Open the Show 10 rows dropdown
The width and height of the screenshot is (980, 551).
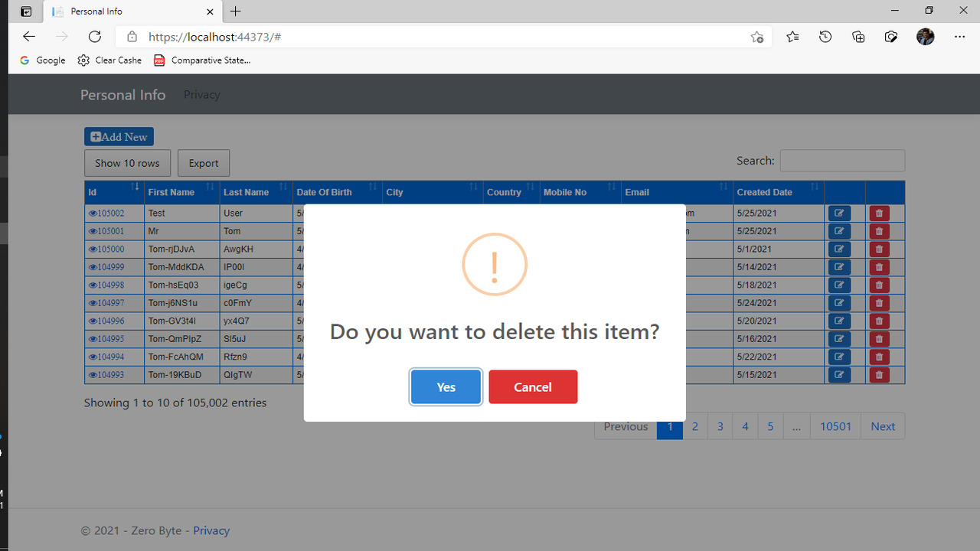[127, 163]
